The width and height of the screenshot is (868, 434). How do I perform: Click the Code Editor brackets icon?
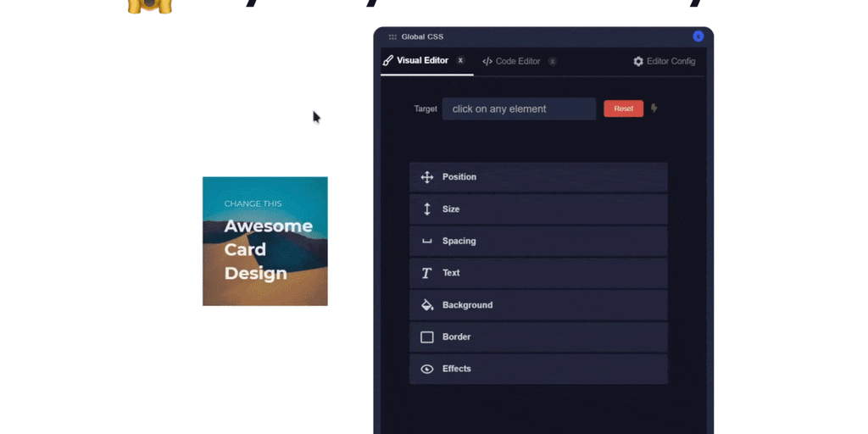pyautogui.click(x=487, y=61)
